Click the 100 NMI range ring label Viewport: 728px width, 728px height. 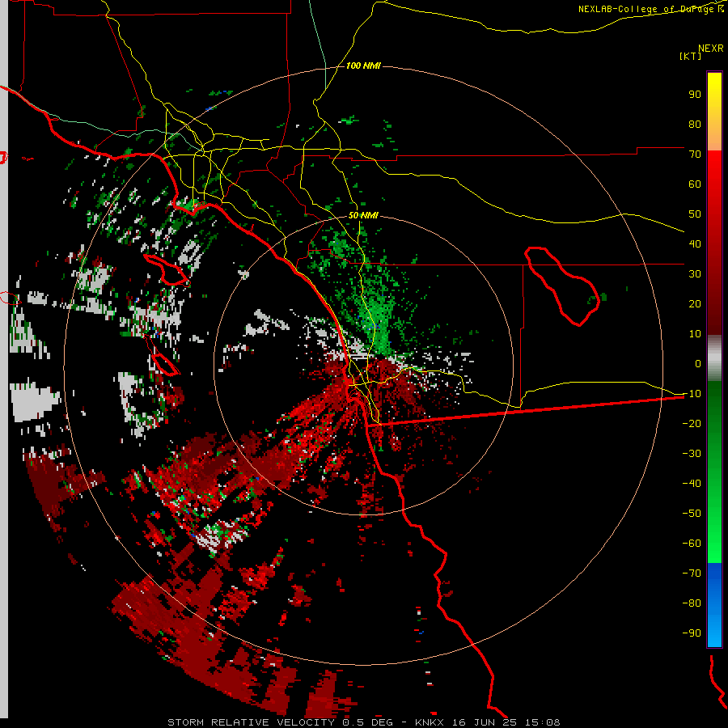(363, 66)
